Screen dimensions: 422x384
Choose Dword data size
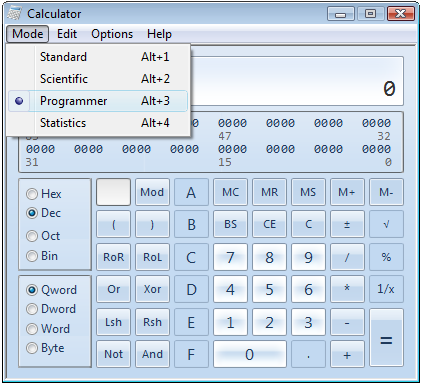[51, 309]
